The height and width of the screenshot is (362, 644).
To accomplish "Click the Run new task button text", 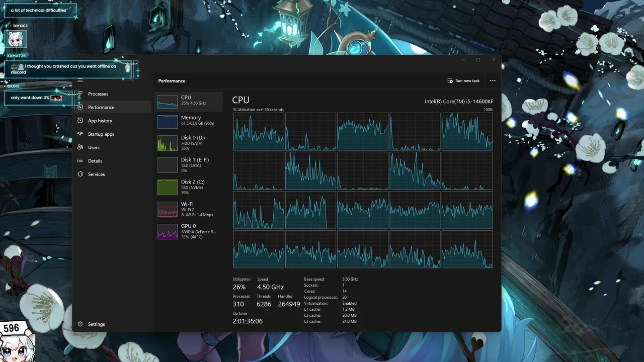I will point(467,81).
